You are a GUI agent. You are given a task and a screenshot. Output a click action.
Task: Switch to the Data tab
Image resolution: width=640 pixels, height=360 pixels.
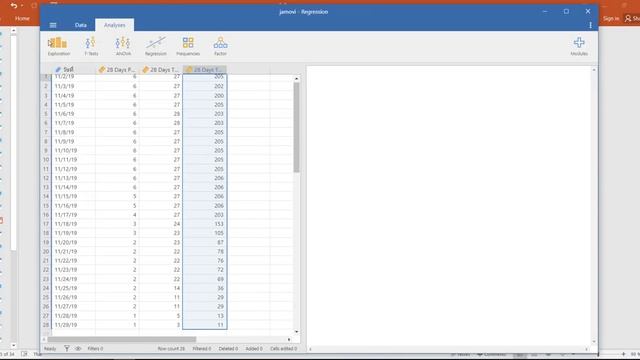pyautogui.click(x=80, y=25)
